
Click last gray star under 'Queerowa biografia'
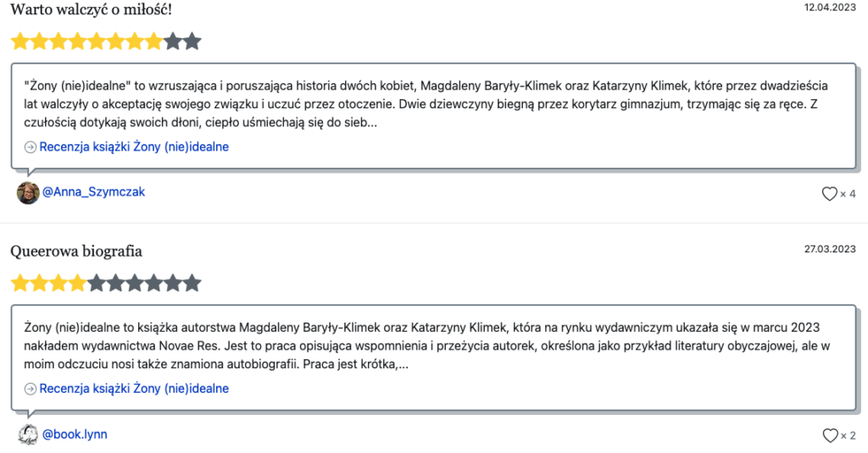click(192, 284)
